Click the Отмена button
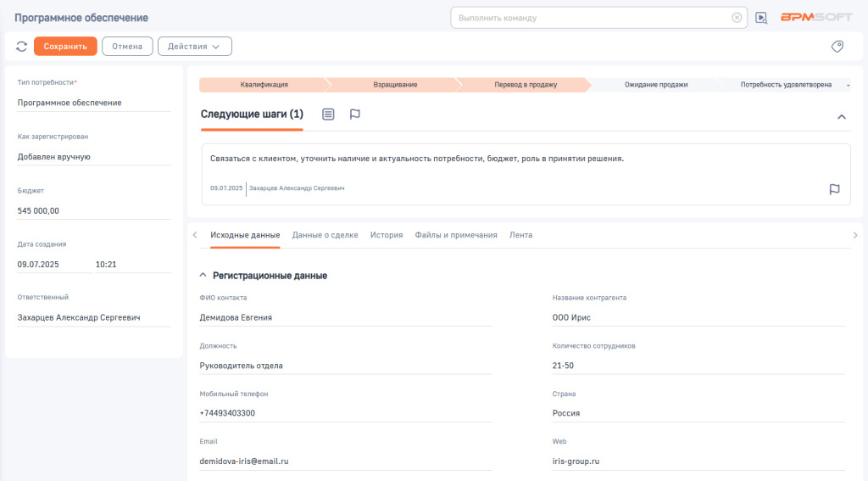The width and height of the screenshot is (868, 481). (127, 47)
